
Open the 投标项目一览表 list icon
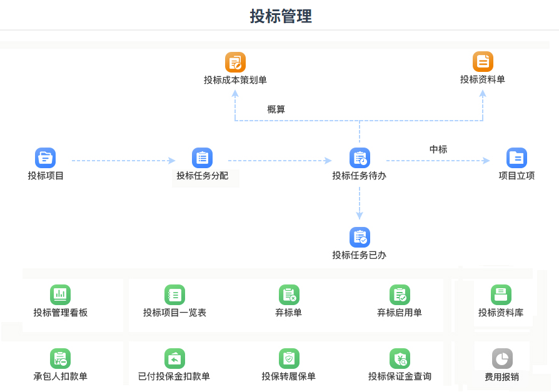(174, 294)
